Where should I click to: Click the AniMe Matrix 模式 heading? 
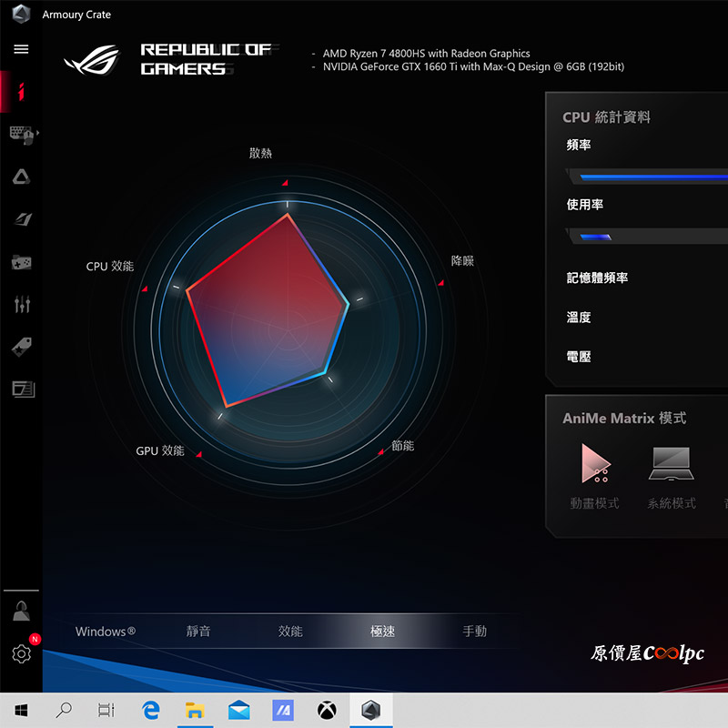coord(624,418)
